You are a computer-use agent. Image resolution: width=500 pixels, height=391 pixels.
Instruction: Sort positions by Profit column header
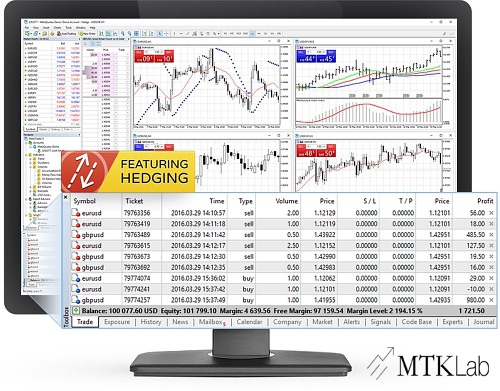point(485,201)
